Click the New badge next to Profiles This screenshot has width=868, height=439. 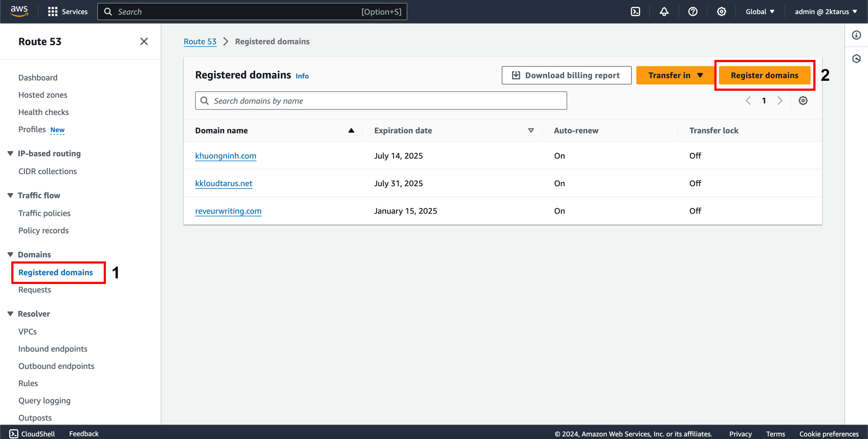click(57, 130)
